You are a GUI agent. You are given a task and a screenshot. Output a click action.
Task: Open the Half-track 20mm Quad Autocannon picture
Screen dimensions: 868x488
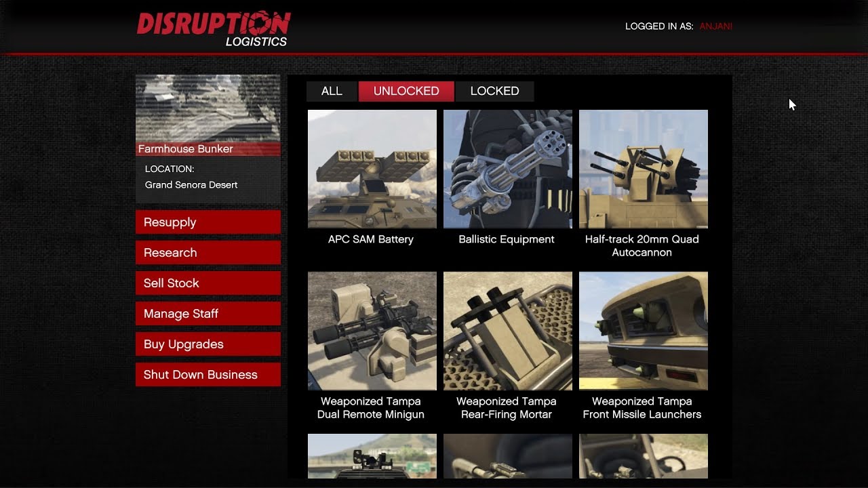click(644, 169)
